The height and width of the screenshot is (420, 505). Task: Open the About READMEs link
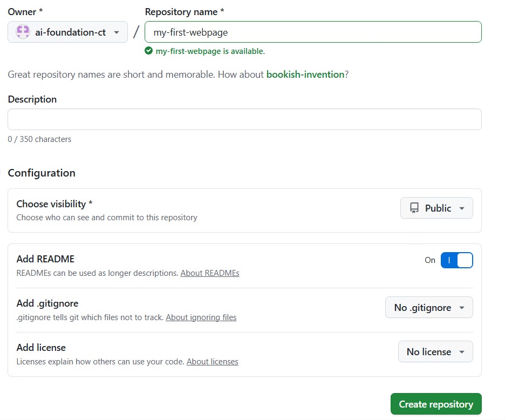click(x=210, y=273)
